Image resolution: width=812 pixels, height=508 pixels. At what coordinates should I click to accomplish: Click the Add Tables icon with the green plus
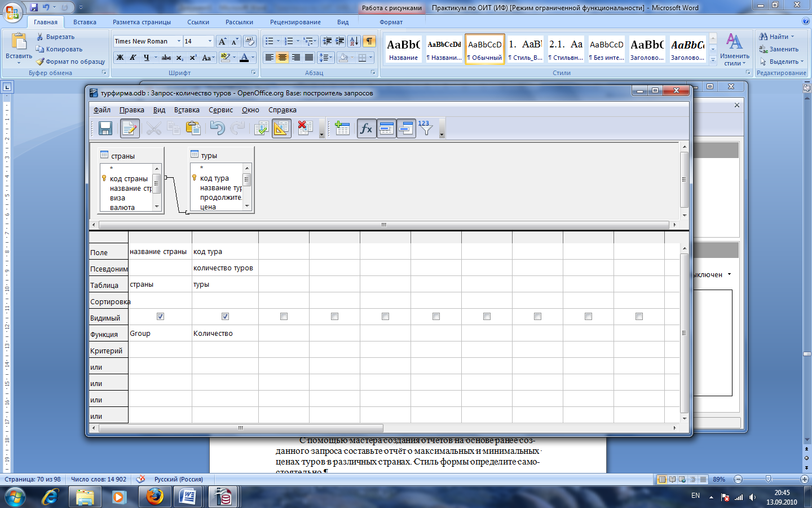click(x=342, y=128)
